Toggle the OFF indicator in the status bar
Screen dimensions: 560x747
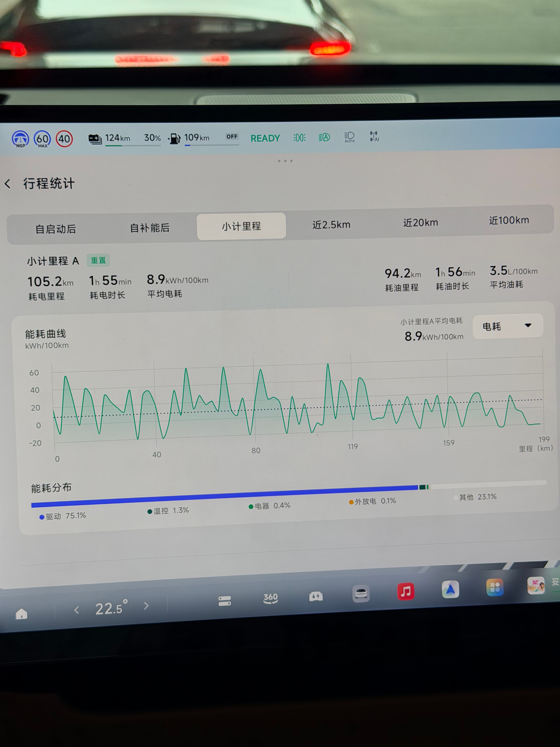click(232, 137)
